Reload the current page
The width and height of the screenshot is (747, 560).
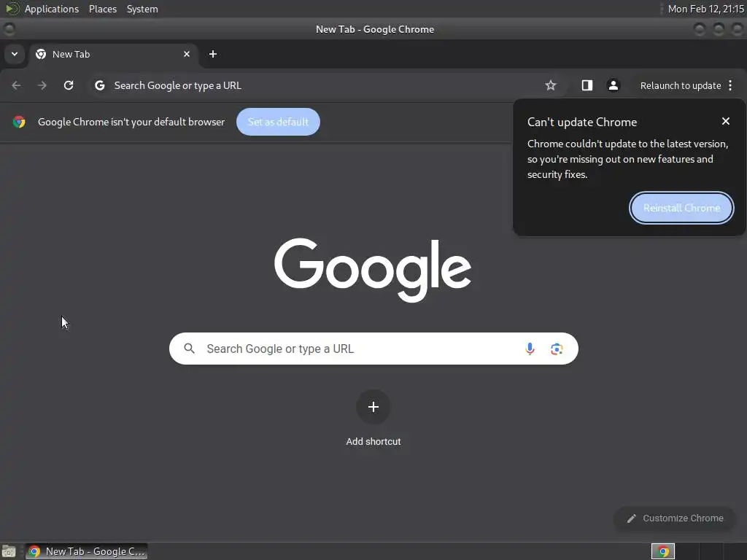tap(69, 85)
